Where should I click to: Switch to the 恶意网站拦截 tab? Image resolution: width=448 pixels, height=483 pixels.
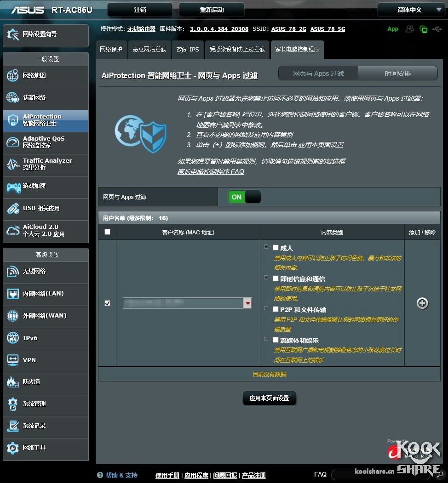pos(149,50)
